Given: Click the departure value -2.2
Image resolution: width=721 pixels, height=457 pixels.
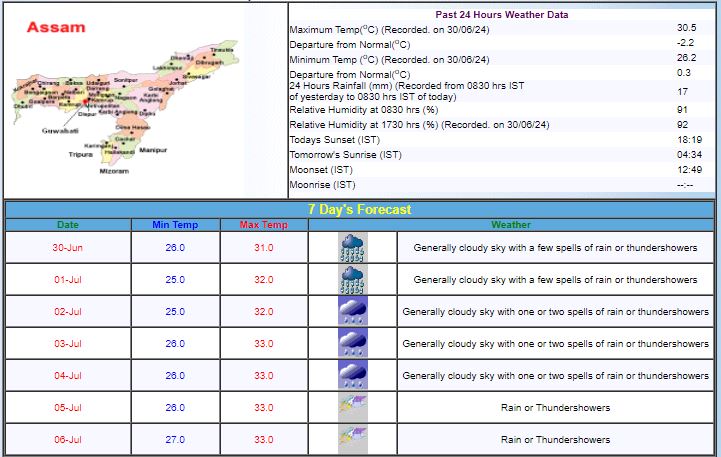Looking at the screenshot, I should (x=686, y=43).
